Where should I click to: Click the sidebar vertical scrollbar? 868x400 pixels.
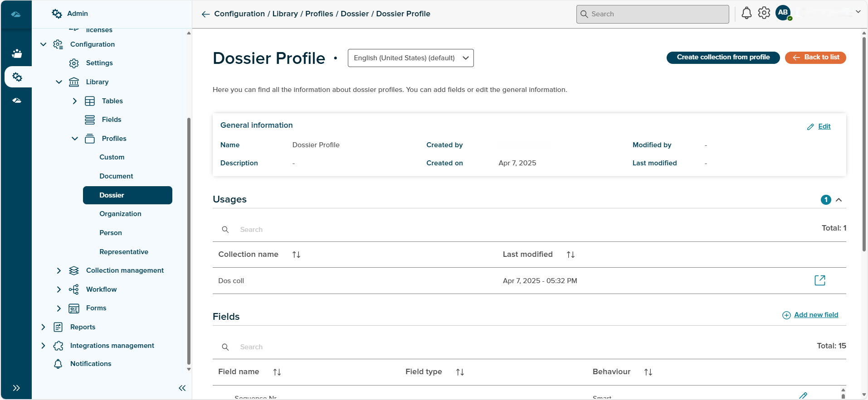click(189, 240)
